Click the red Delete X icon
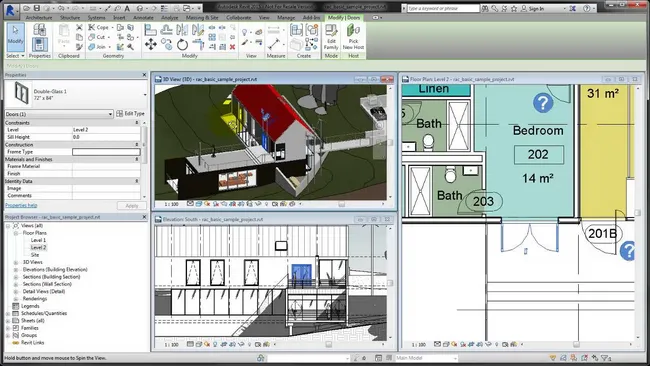 point(232,47)
